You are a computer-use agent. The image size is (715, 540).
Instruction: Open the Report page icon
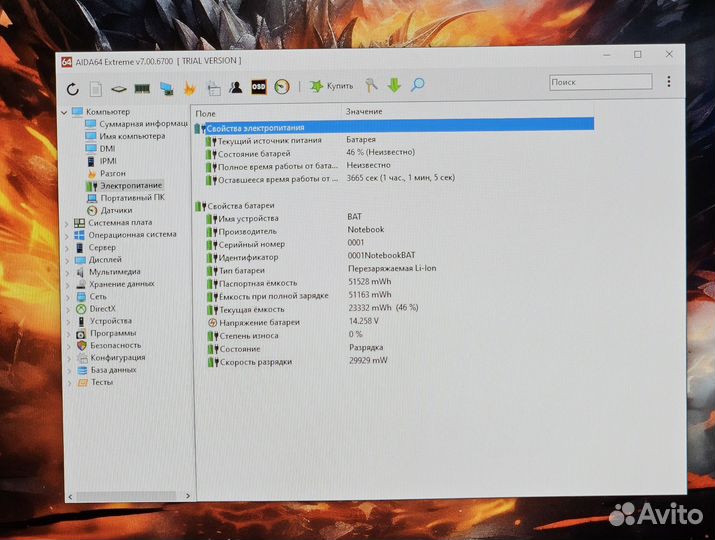tap(95, 89)
